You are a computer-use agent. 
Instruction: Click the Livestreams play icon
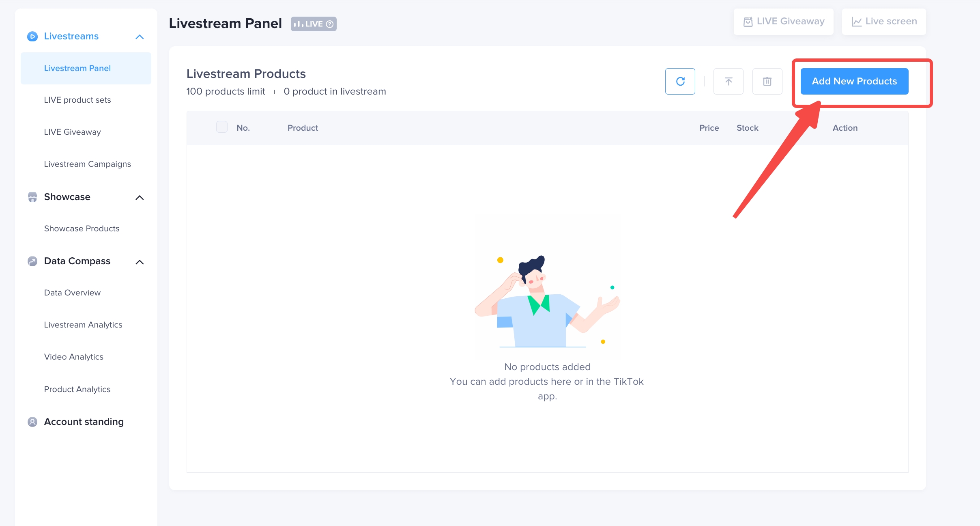pyautogui.click(x=32, y=37)
